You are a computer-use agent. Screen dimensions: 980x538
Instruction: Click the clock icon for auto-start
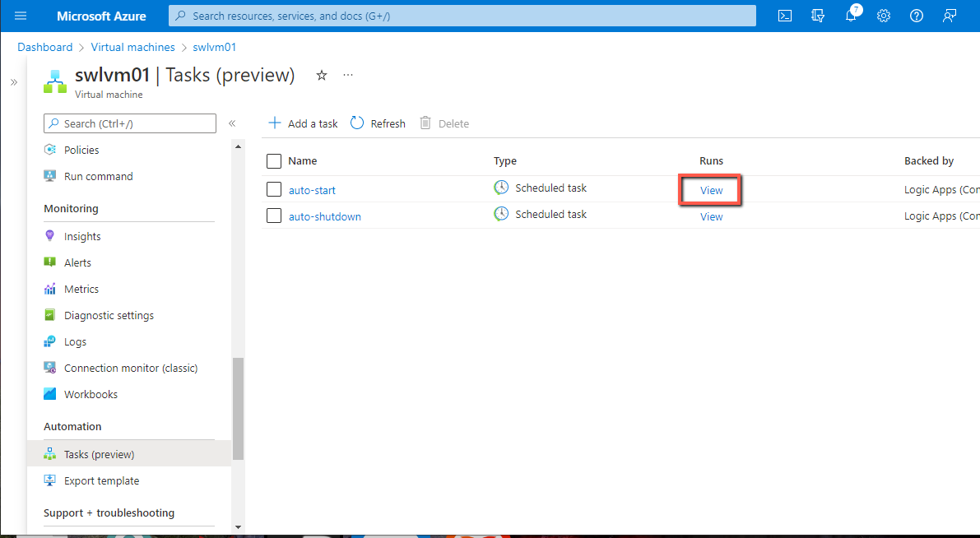(501, 188)
